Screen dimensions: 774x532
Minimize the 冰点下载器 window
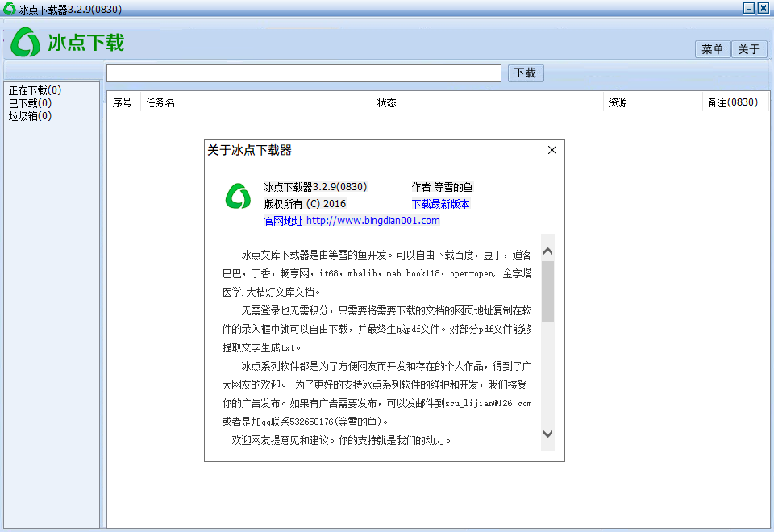[749, 8]
